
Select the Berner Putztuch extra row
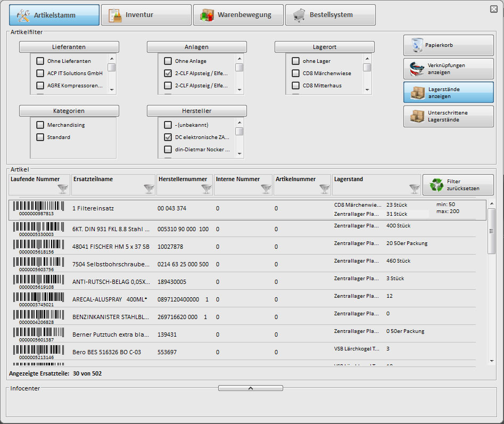[111, 335]
